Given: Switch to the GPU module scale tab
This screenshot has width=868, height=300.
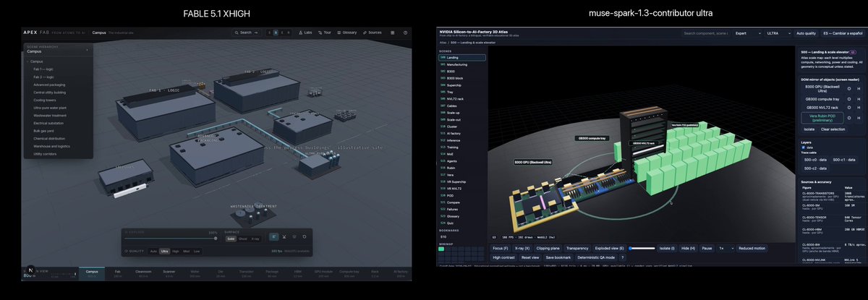Looking at the screenshot, I should tap(323, 273).
